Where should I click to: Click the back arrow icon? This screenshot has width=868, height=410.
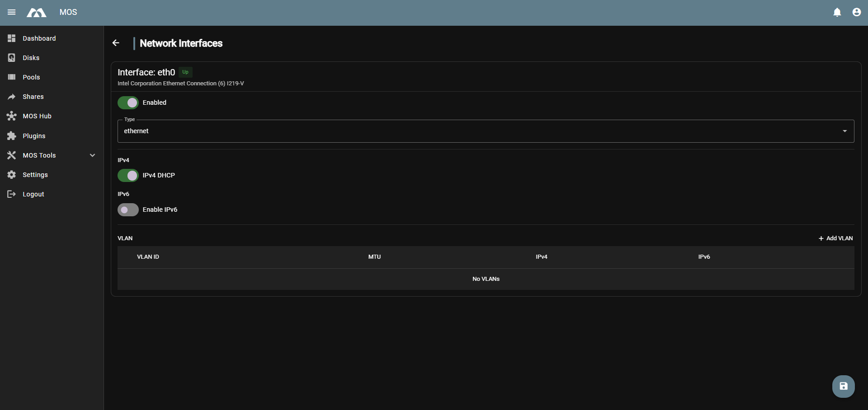(116, 43)
